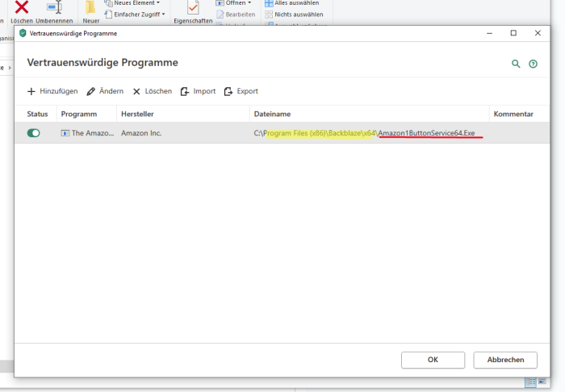Screen dimensions: 565x392
Task: Open Neues Element dropdown in Explorer
Action: pos(132,3)
